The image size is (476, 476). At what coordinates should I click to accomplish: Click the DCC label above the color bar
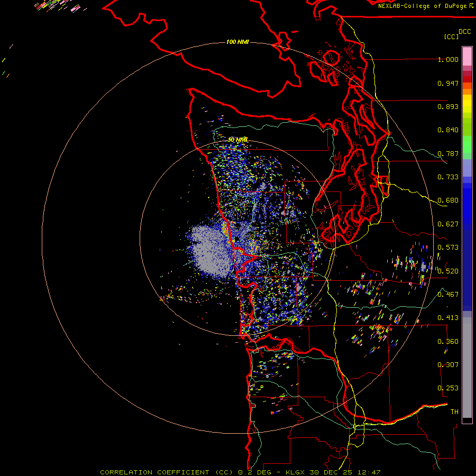tap(464, 32)
